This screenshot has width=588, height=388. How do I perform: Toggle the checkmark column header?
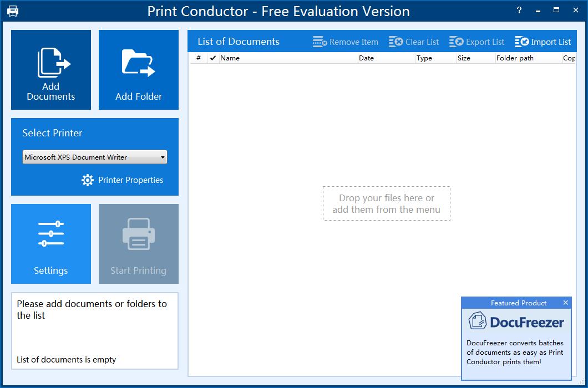coord(213,58)
